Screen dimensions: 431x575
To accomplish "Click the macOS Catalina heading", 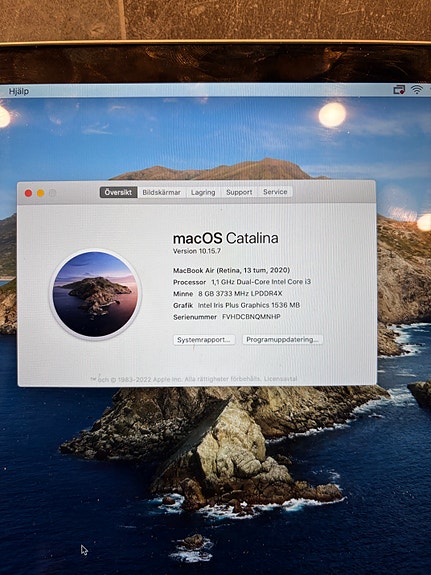I will [226, 238].
